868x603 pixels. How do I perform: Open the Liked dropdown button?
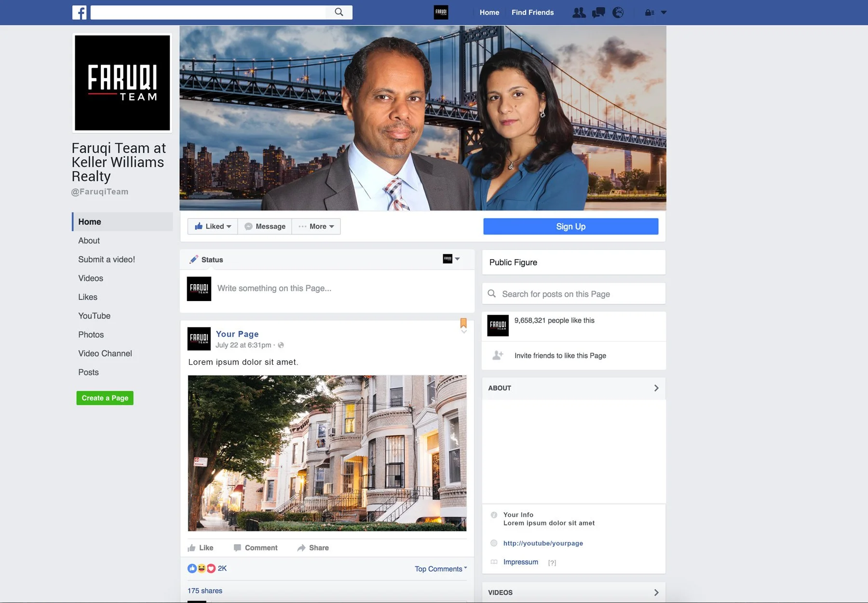pos(213,226)
